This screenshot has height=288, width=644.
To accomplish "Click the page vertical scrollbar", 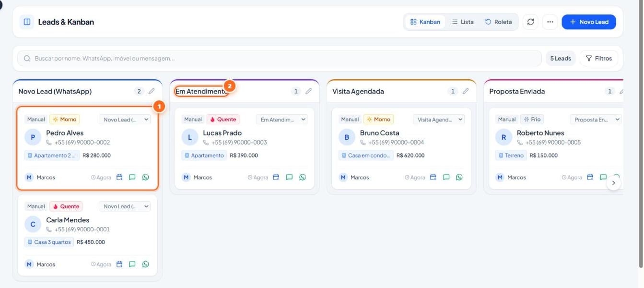I will pos(641,134).
